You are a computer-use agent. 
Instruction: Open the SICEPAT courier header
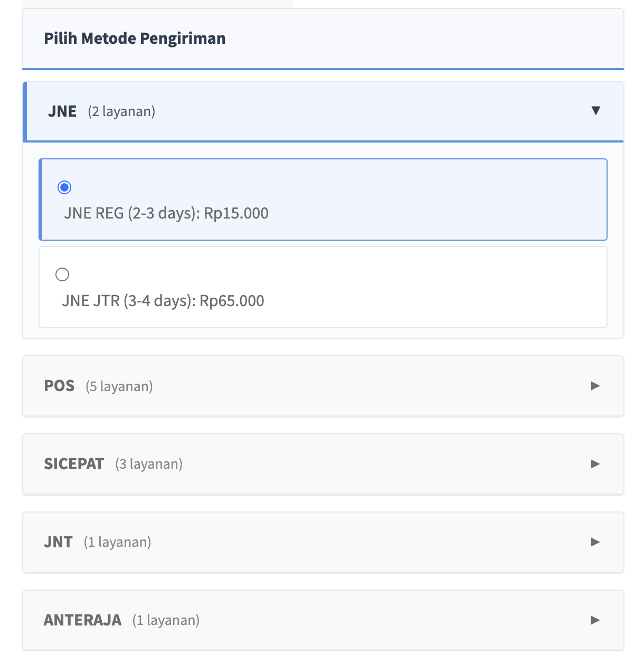(74, 464)
